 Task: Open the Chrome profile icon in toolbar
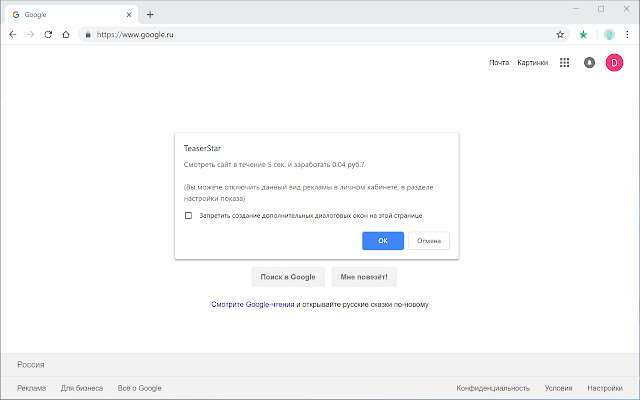[x=607, y=33]
